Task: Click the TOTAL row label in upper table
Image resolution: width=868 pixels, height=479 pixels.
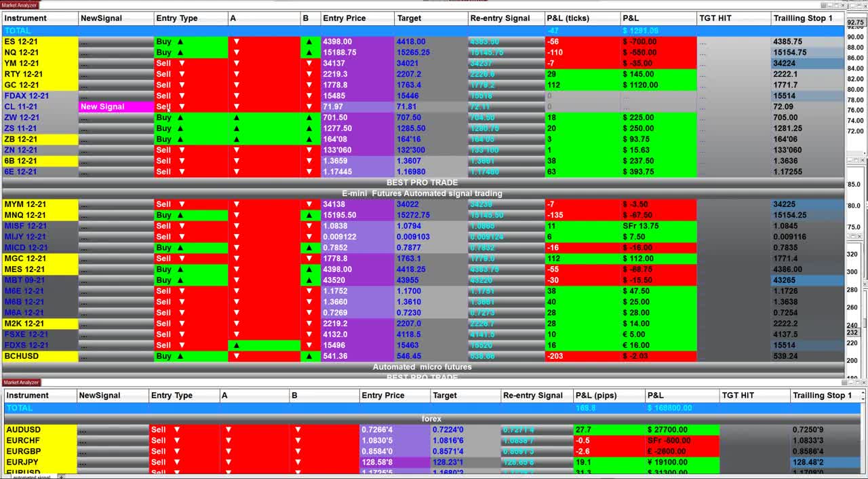Action: coord(18,31)
